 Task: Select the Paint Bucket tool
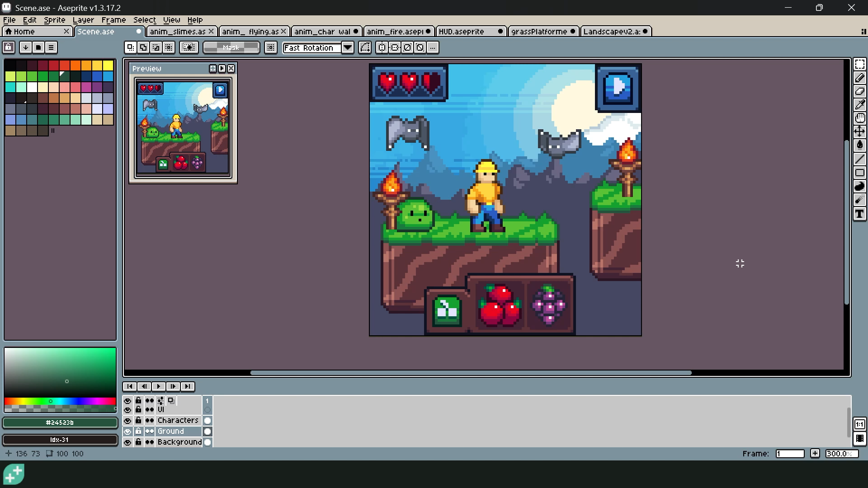(x=860, y=145)
